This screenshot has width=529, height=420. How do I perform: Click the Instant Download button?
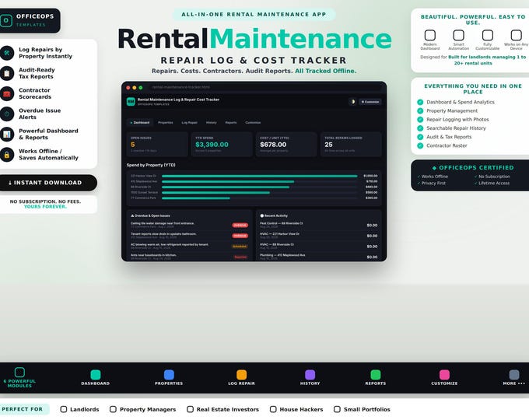pyautogui.click(x=47, y=183)
